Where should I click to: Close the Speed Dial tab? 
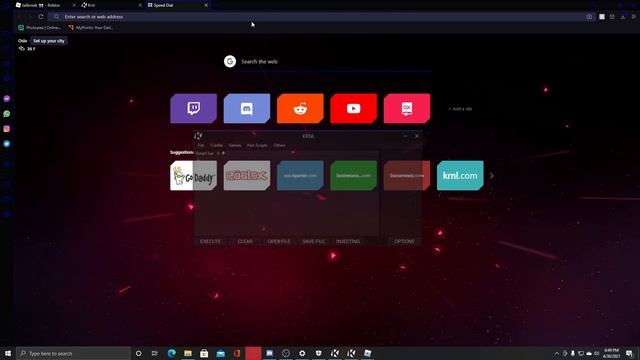pos(206,5)
